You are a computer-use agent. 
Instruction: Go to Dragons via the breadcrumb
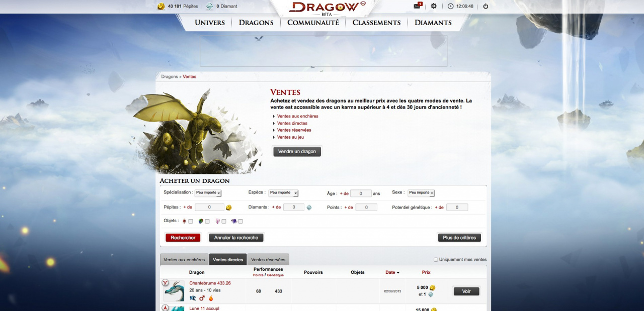[x=170, y=77]
